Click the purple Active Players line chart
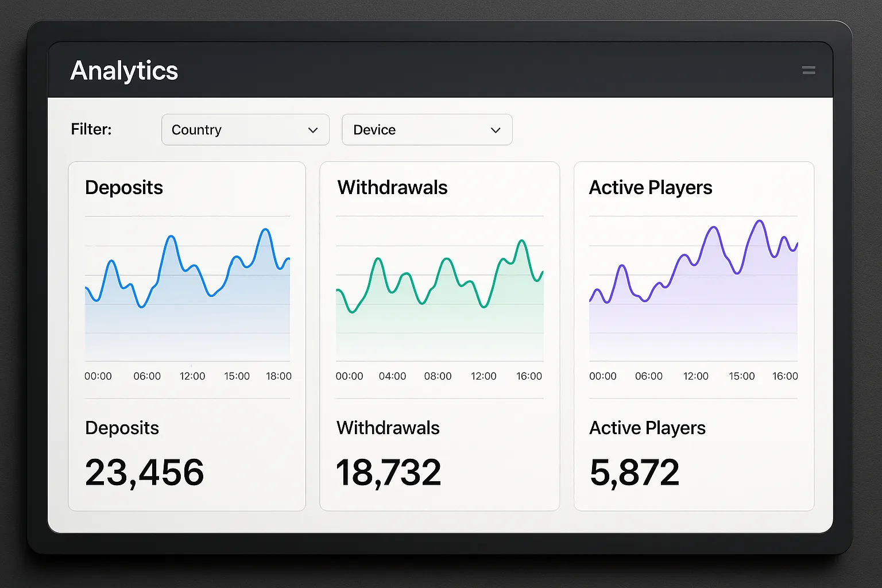Viewport: 882px width, 588px height. (x=693, y=289)
